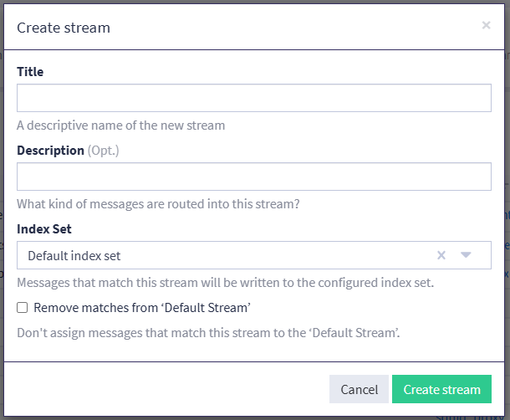
Task: Click the bold Description field label
Action: coord(50,151)
